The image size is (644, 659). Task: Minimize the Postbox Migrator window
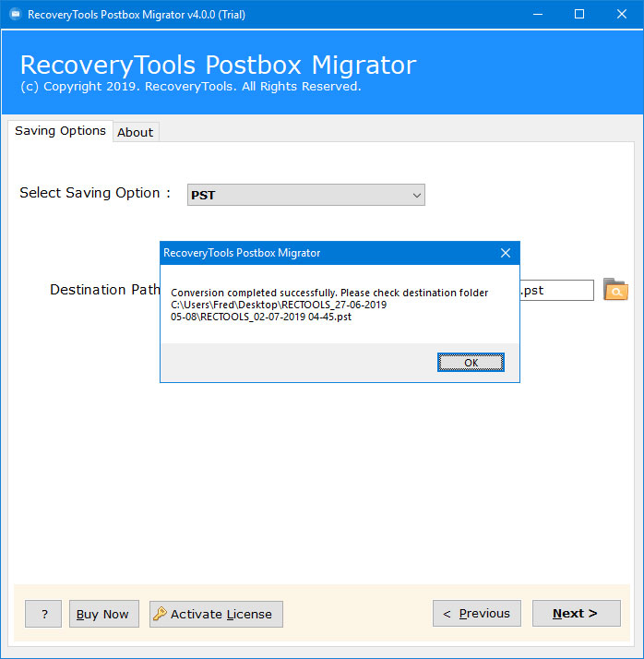pos(538,14)
